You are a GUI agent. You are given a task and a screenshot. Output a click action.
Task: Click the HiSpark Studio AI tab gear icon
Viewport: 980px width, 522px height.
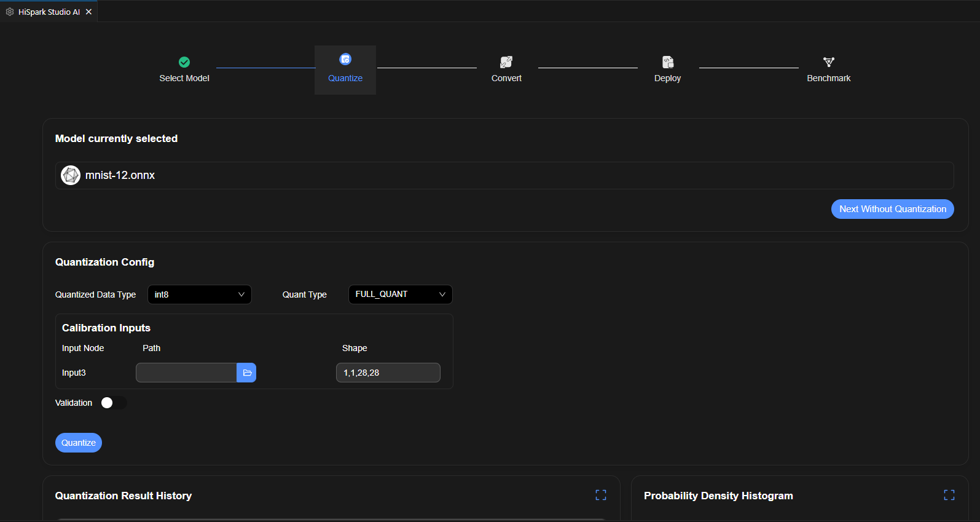pyautogui.click(x=10, y=12)
